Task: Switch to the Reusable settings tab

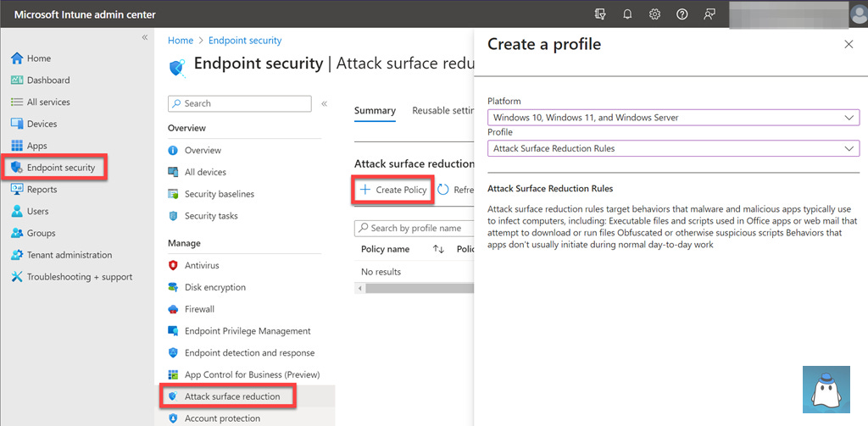Action: point(442,111)
